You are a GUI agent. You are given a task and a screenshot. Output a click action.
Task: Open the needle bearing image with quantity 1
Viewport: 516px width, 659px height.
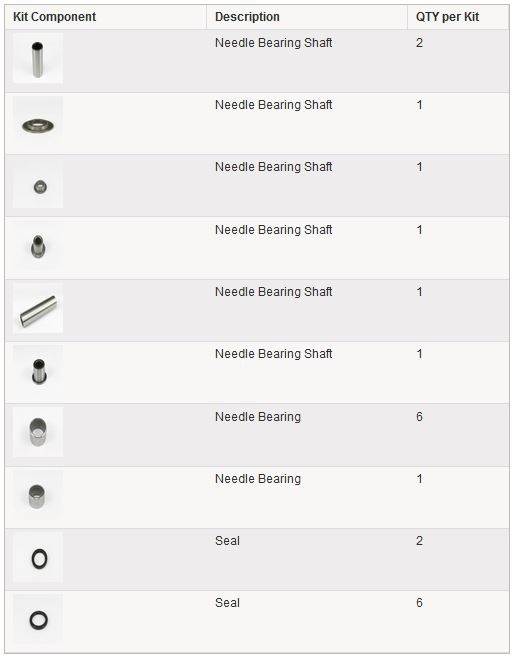click(38, 495)
